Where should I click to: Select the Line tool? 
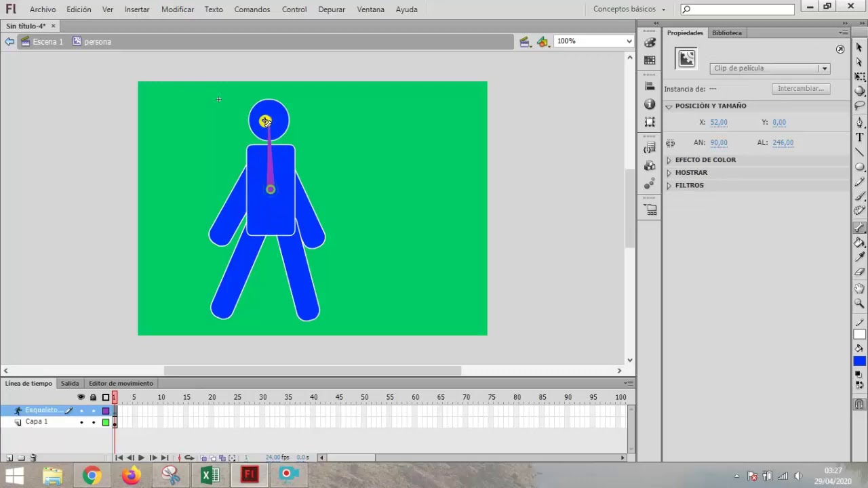[x=859, y=152]
